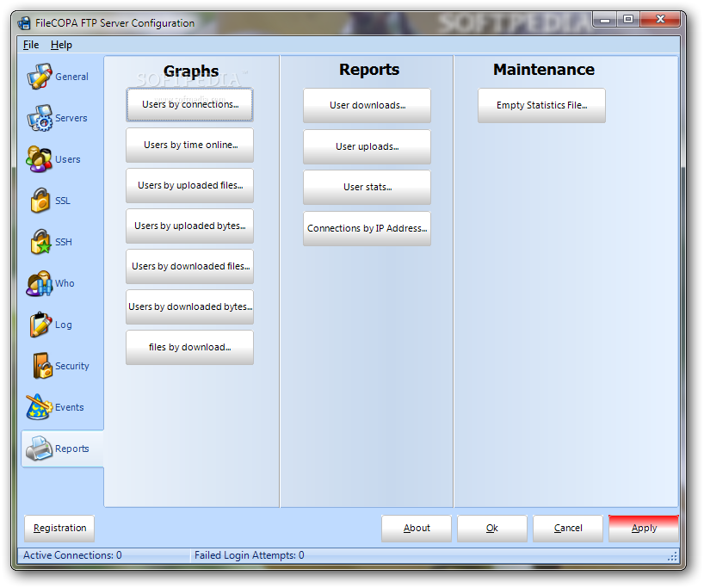The image size is (704, 588).
Task: Open the Help menu
Action: (61, 45)
